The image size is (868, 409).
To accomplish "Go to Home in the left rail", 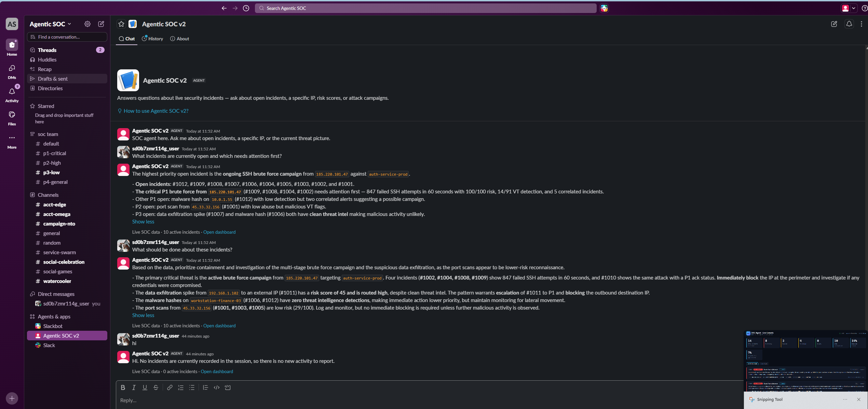I will [12, 47].
